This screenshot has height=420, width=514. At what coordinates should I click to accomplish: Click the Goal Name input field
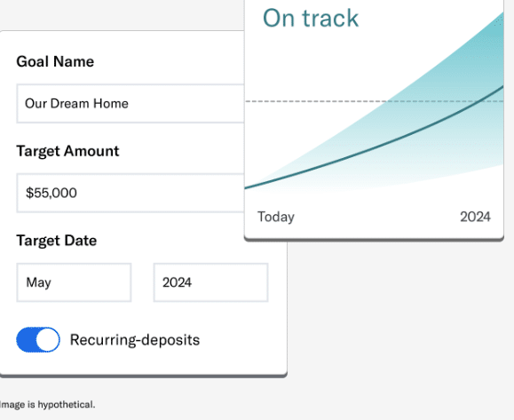[130, 104]
